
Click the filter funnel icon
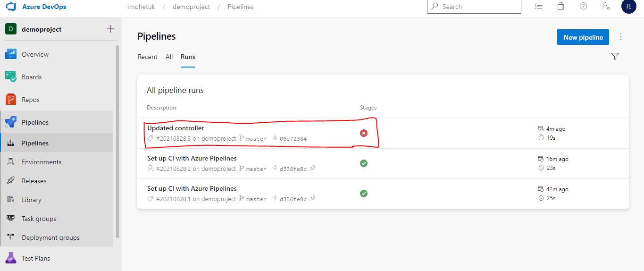point(615,56)
